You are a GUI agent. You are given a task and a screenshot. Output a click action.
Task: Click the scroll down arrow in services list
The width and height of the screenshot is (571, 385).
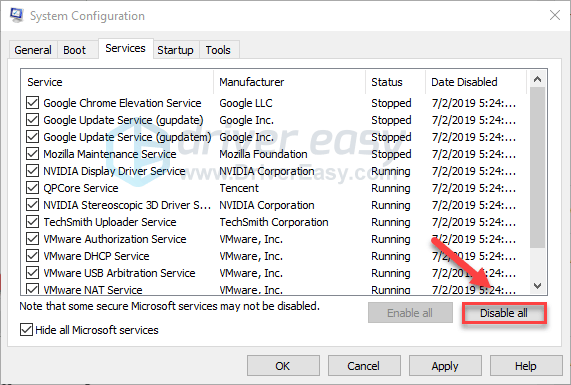tap(537, 286)
